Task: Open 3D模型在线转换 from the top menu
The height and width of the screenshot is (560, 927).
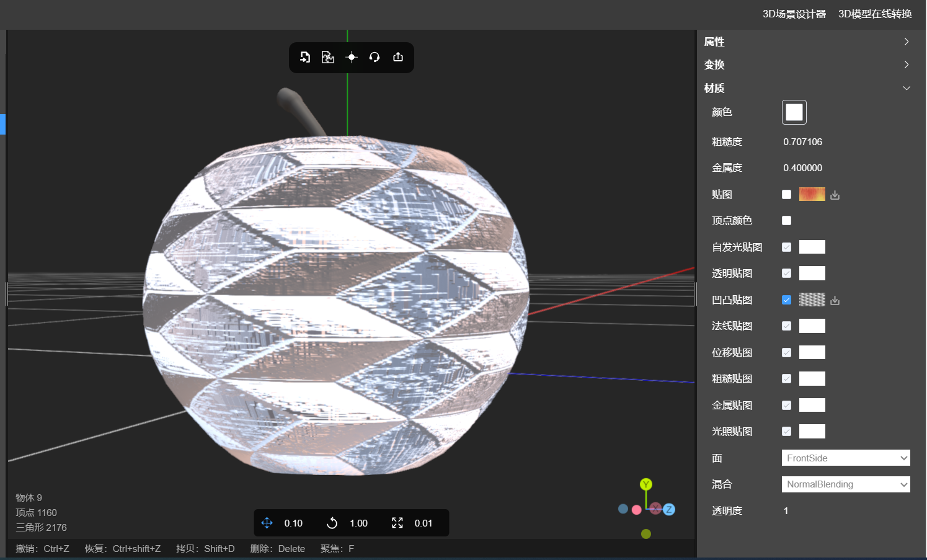Action: (x=875, y=14)
